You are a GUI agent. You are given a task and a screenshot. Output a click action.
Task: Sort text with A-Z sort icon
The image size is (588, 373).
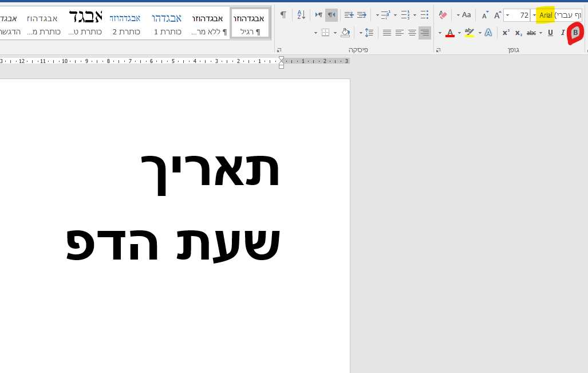point(301,15)
